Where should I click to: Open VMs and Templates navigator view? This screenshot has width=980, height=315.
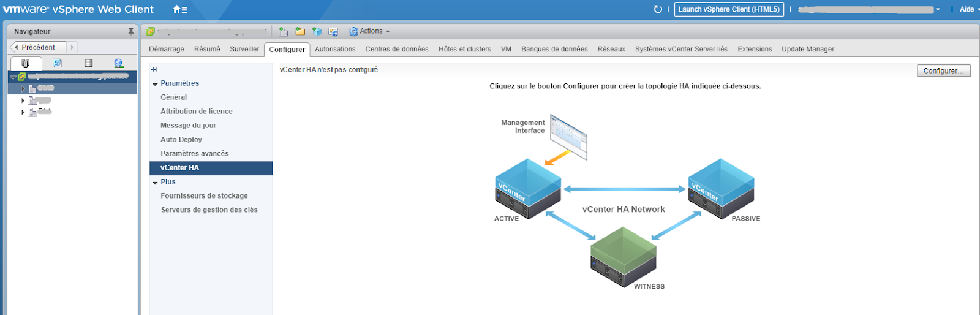point(57,63)
